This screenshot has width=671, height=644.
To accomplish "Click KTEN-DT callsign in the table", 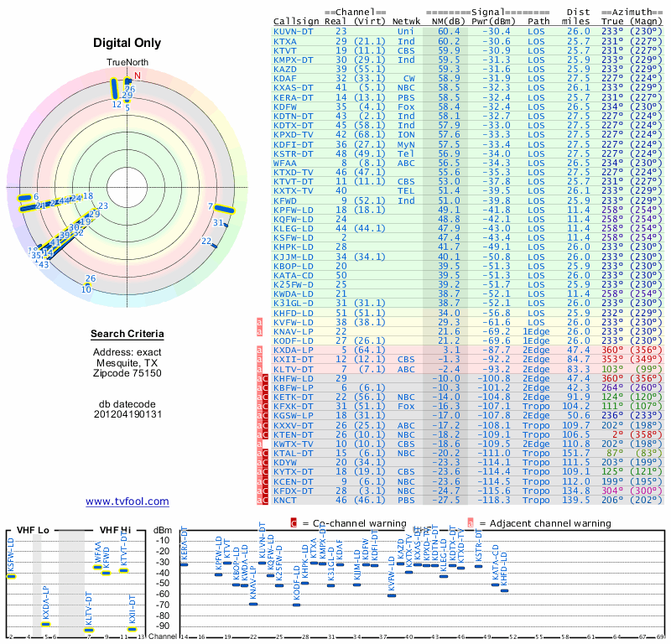I will (x=293, y=434).
